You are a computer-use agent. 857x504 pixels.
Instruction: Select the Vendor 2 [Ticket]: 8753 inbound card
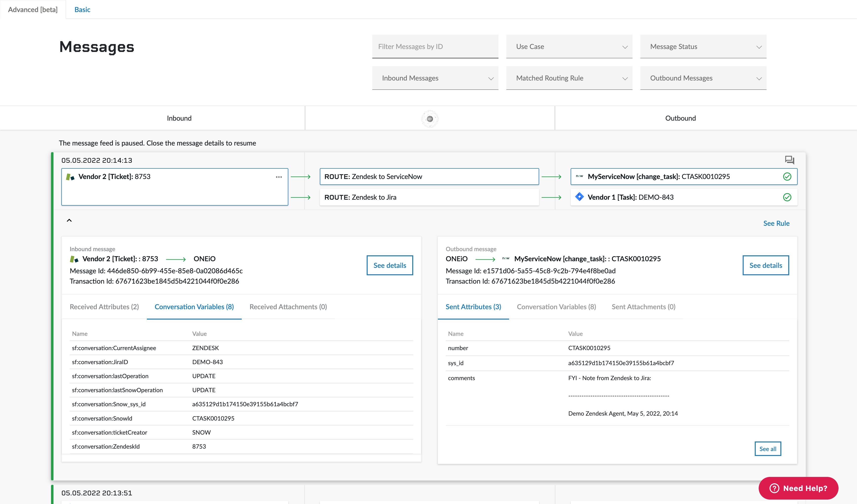pos(174,187)
